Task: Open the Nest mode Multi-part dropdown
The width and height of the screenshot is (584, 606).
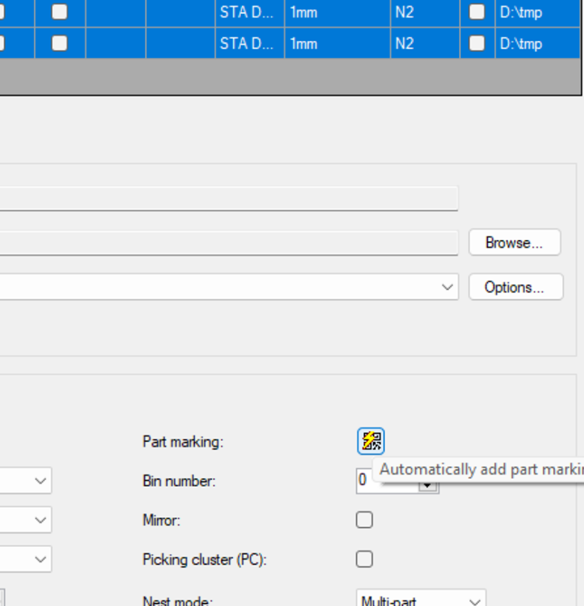Action: coord(421,598)
